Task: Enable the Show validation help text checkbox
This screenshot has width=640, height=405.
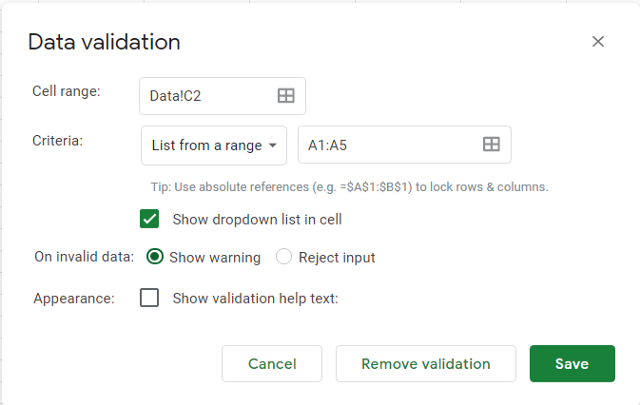Action: point(150,298)
